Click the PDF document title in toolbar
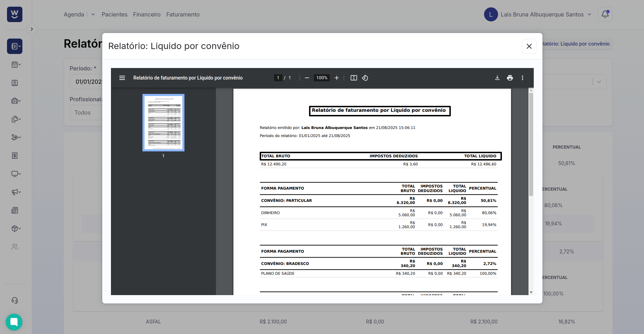This screenshot has height=334, width=644. [188, 78]
